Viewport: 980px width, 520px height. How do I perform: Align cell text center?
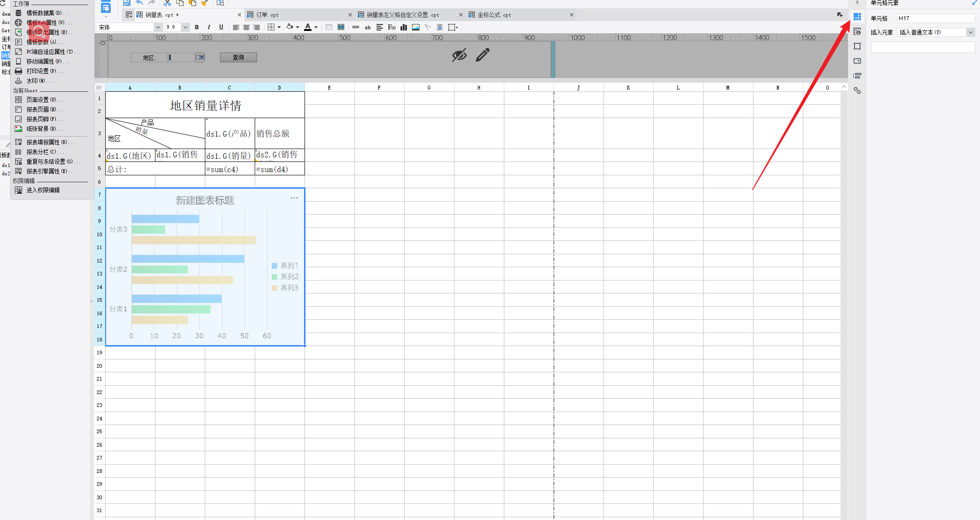coord(246,27)
